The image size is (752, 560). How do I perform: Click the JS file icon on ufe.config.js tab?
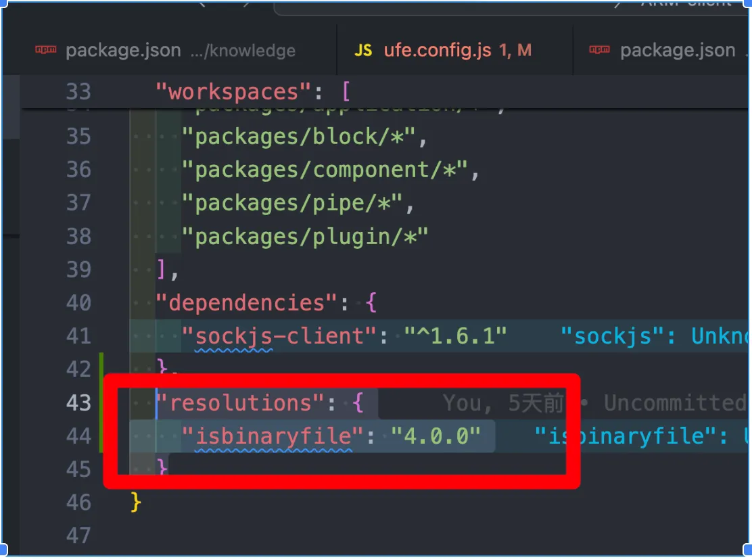(363, 50)
